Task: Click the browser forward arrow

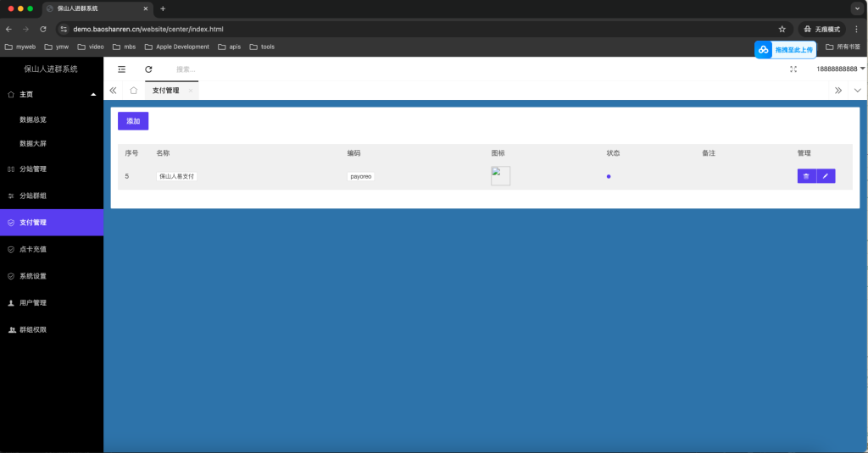Action: click(25, 29)
